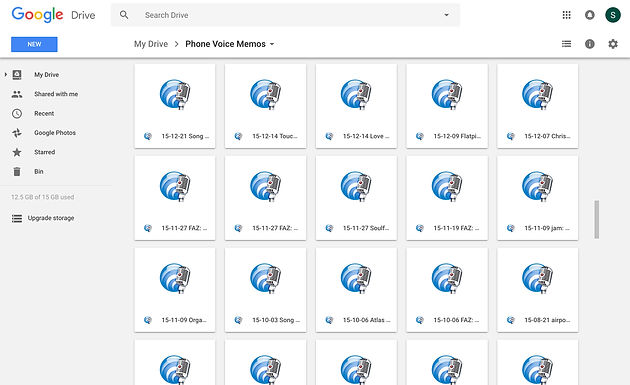This screenshot has width=630, height=385.
Task: Select the 15-11-19 FAZ file thumbnail
Action: pyautogui.click(x=447, y=187)
